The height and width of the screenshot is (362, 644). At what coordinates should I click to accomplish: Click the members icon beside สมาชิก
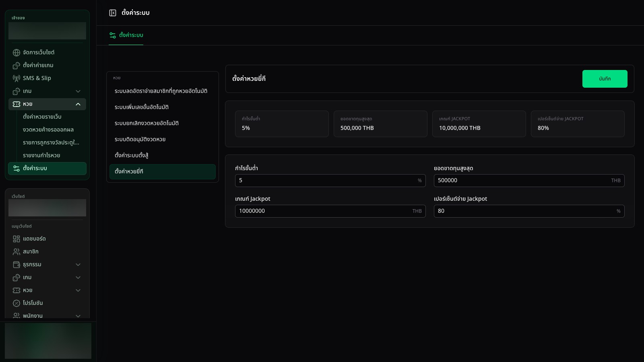[x=17, y=252]
